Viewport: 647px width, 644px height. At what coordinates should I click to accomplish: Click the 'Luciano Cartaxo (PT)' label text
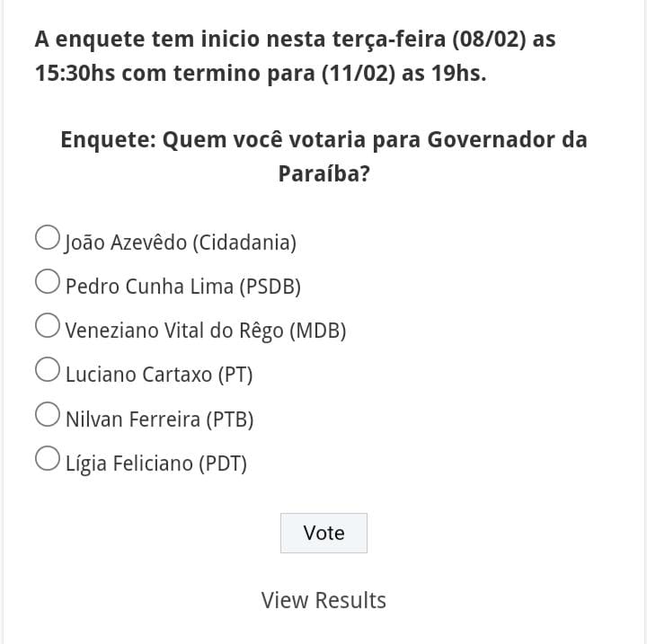point(159,375)
